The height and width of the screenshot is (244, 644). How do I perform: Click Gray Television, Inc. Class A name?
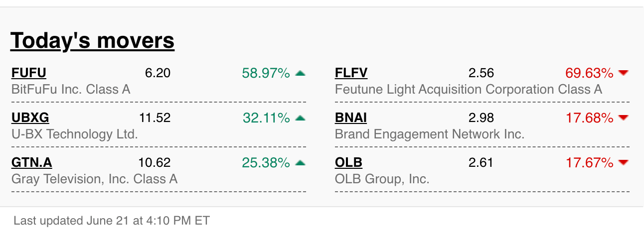(94, 179)
